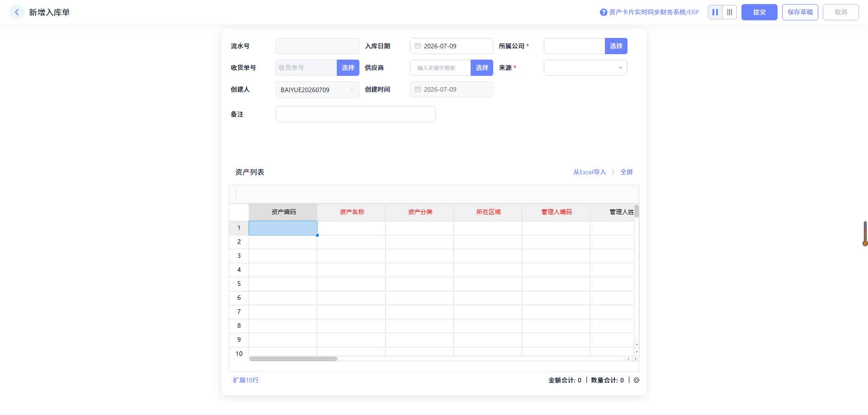This screenshot has width=868, height=415.
Task: Submit the new inbound order
Action: pyautogui.click(x=759, y=12)
